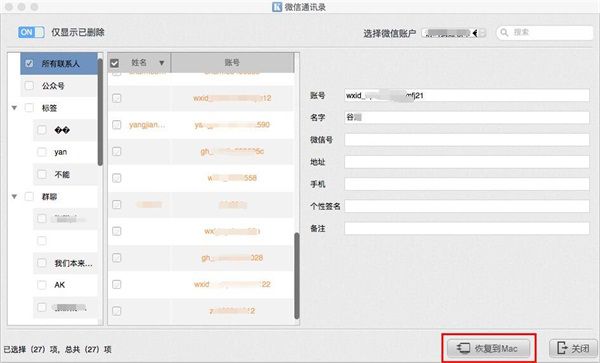Check the row checkbox for account ending 328

(x=117, y=258)
